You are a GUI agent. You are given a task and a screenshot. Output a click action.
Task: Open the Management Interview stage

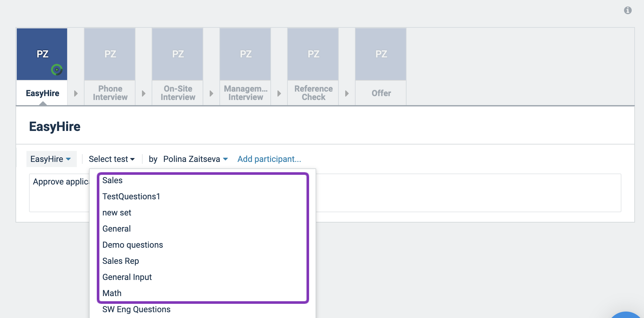(246, 93)
